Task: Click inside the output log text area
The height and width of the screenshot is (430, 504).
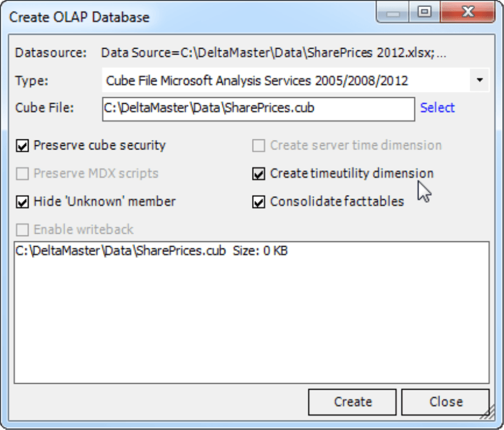Action: click(x=251, y=313)
